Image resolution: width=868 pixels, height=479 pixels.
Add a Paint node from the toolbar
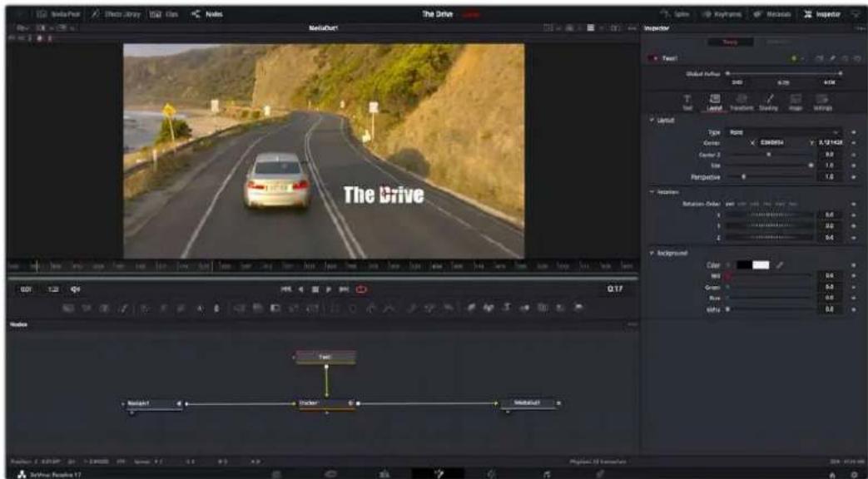click(122, 308)
